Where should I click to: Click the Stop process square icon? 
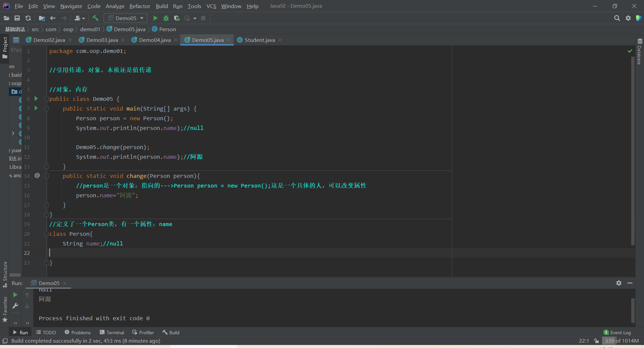point(203,18)
